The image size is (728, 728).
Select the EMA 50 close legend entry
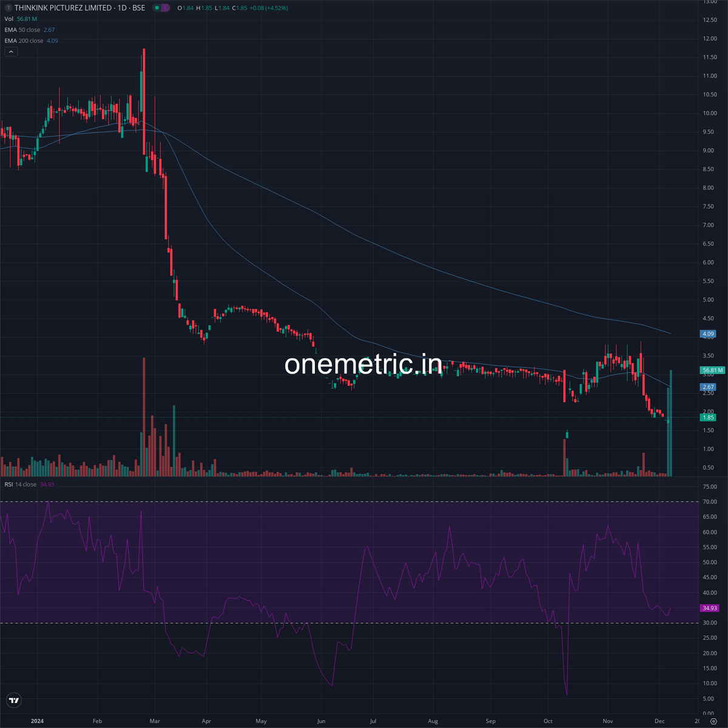click(30, 30)
